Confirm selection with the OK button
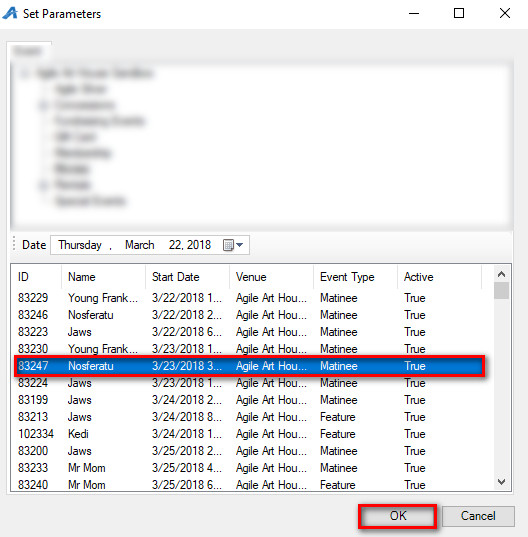The width and height of the screenshot is (528, 537). [x=398, y=516]
